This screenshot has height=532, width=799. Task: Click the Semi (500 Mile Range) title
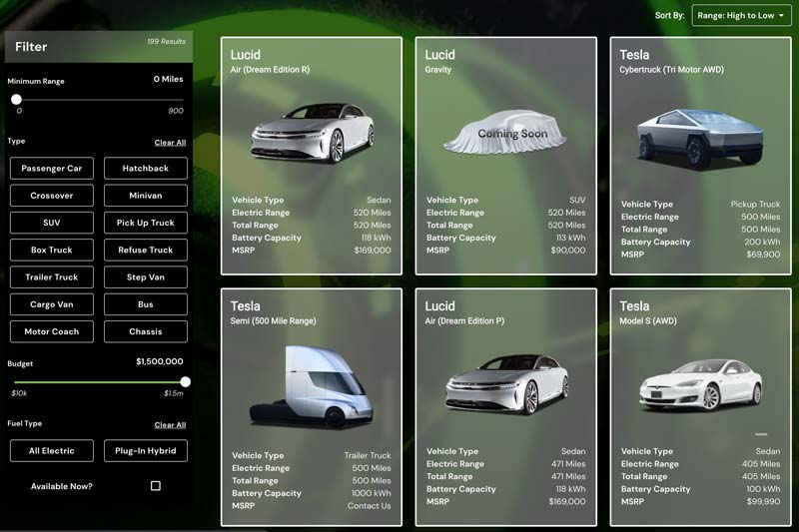(273, 321)
